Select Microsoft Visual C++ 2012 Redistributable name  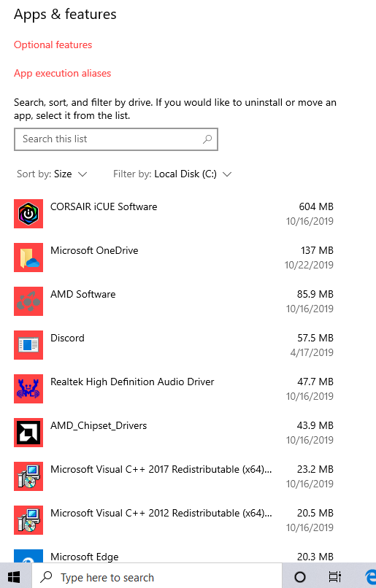[x=161, y=513]
